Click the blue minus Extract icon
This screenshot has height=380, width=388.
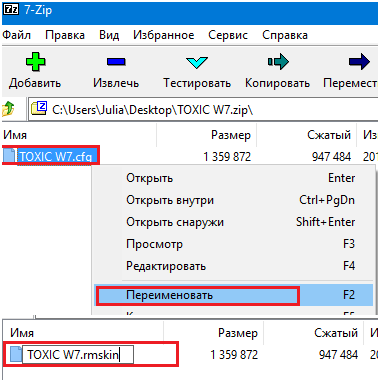tap(116, 62)
